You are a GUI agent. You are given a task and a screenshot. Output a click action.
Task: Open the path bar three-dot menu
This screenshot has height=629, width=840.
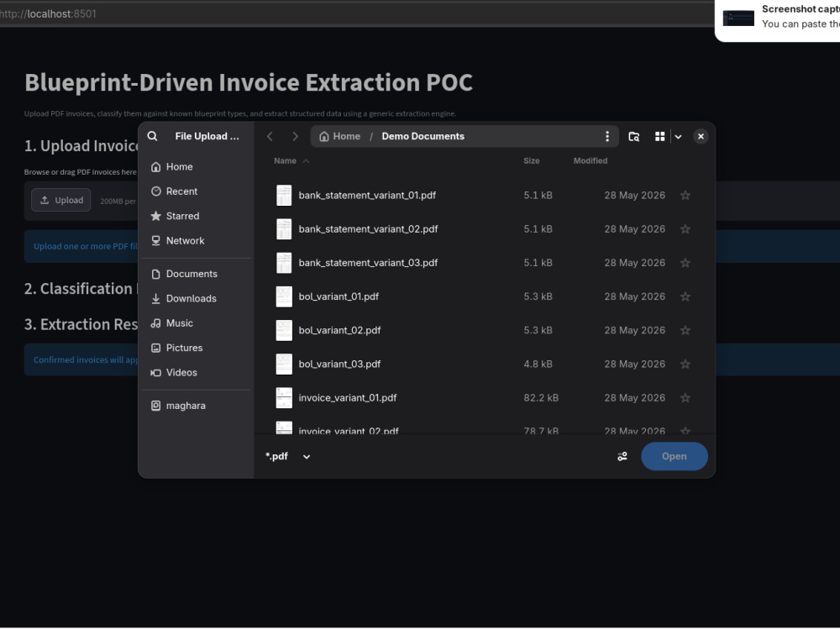[607, 136]
